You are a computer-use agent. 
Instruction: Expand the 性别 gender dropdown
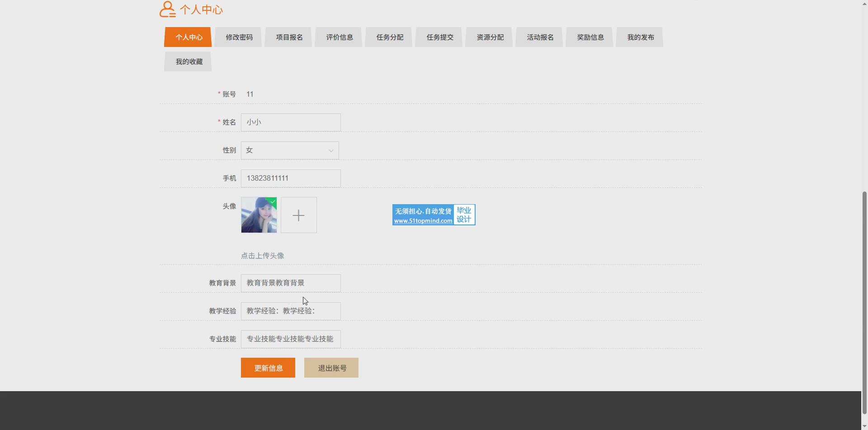[289, 150]
